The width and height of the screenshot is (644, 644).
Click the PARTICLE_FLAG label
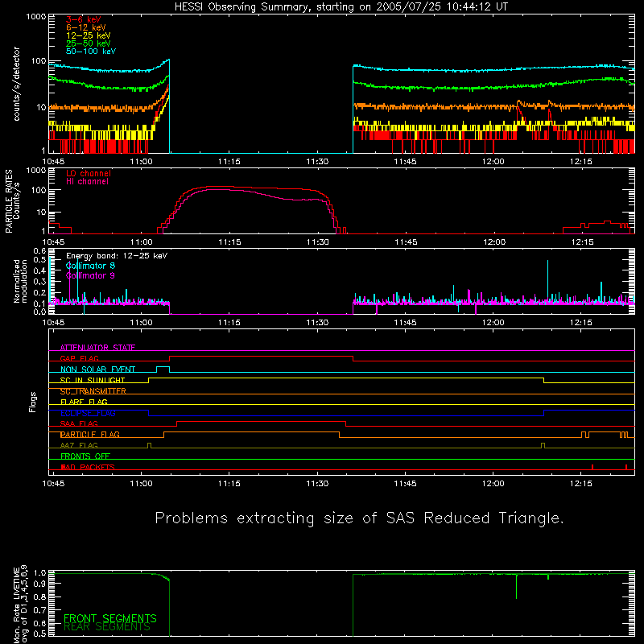pos(90,435)
